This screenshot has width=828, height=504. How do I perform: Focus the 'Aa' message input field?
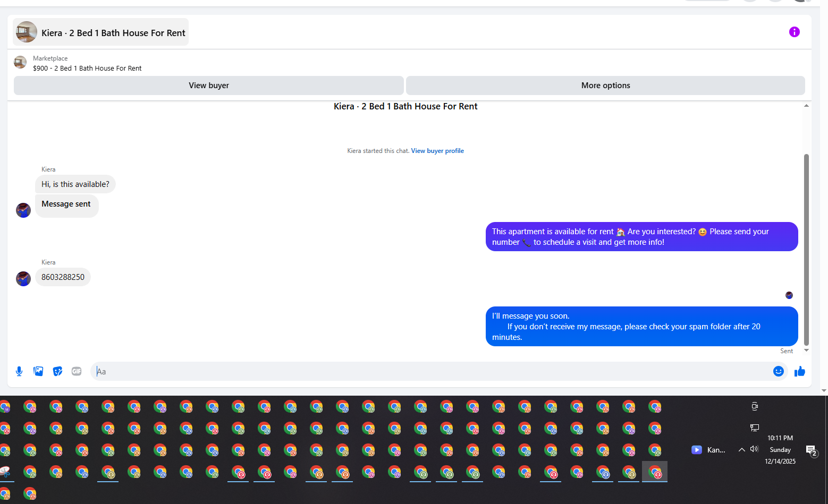tap(439, 371)
